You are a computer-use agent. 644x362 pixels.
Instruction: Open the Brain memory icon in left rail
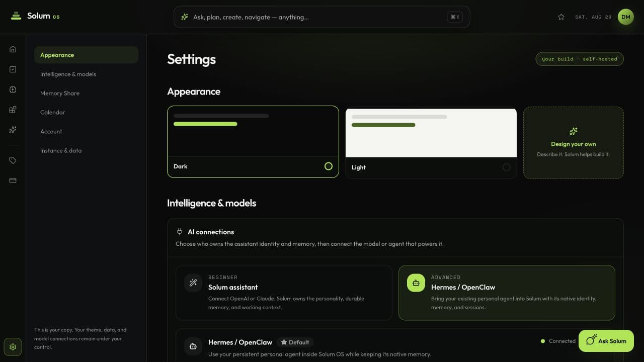point(13,89)
